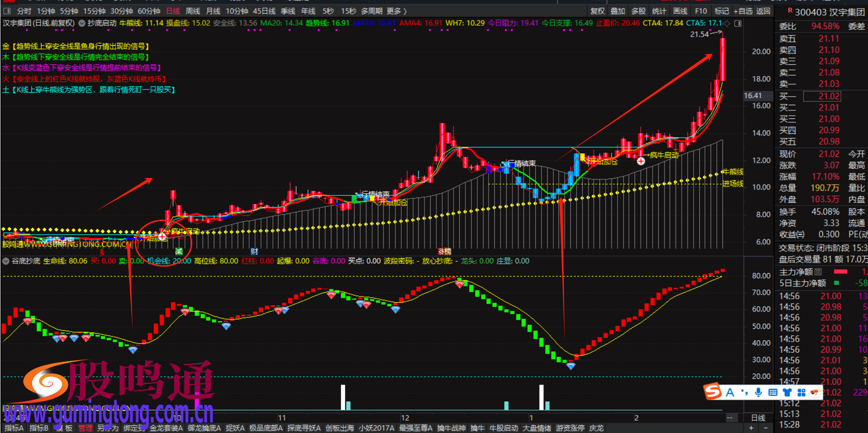The height and width of the screenshot is (433, 868).
Task: Expand the 抄底启动 indicator dropdown
Action: (x=82, y=23)
